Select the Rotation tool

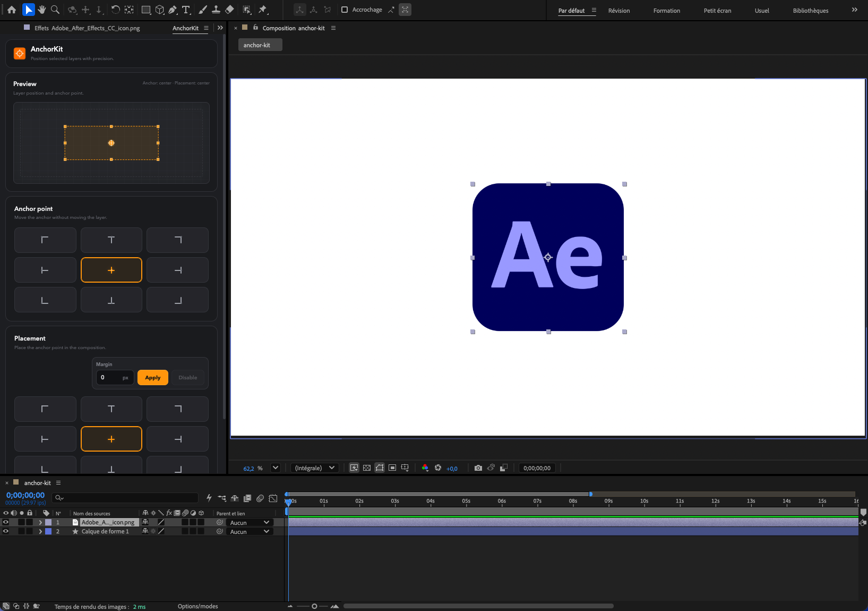[115, 10]
